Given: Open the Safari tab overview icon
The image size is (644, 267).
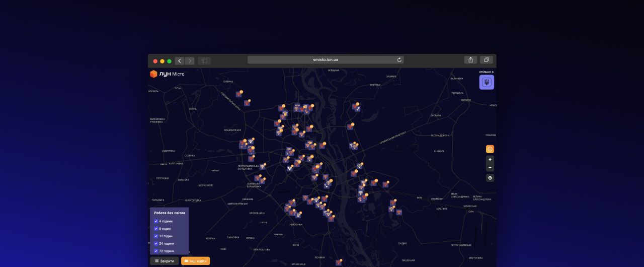Looking at the screenshot, I should pyautogui.click(x=486, y=60).
